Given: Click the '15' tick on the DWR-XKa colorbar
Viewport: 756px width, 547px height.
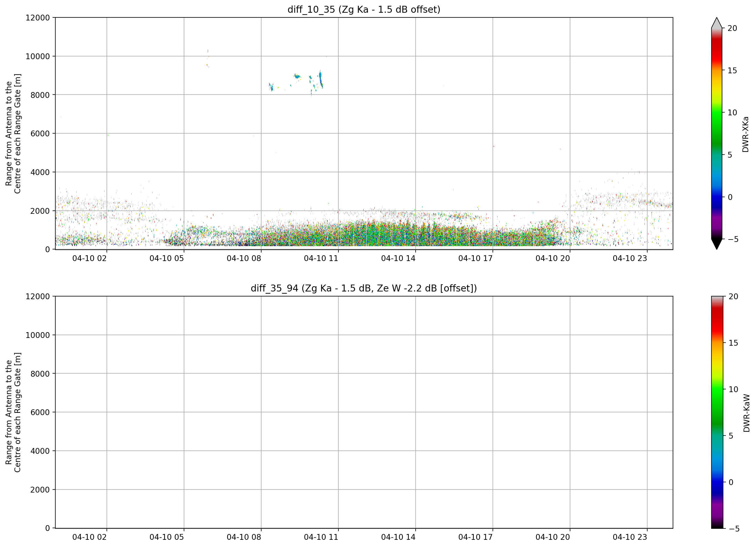Looking at the screenshot, I should pos(732,70).
